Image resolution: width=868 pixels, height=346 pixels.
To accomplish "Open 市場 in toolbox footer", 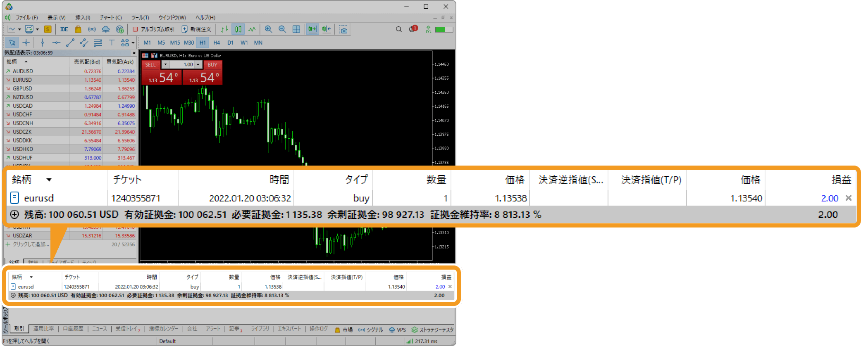I will pyautogui.click(x=344, y=330).
